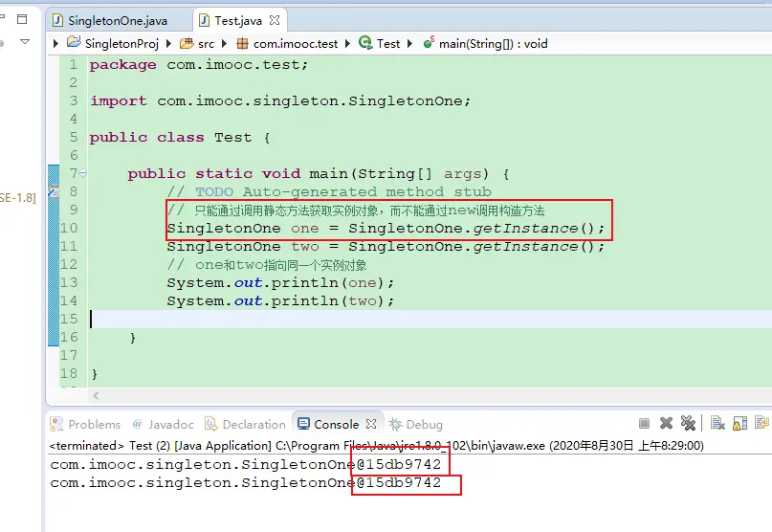This screenshot has width=772, height=532.
Task: Click the Clear Console icon
Action: pyautogui.click(x=717, y=424)
